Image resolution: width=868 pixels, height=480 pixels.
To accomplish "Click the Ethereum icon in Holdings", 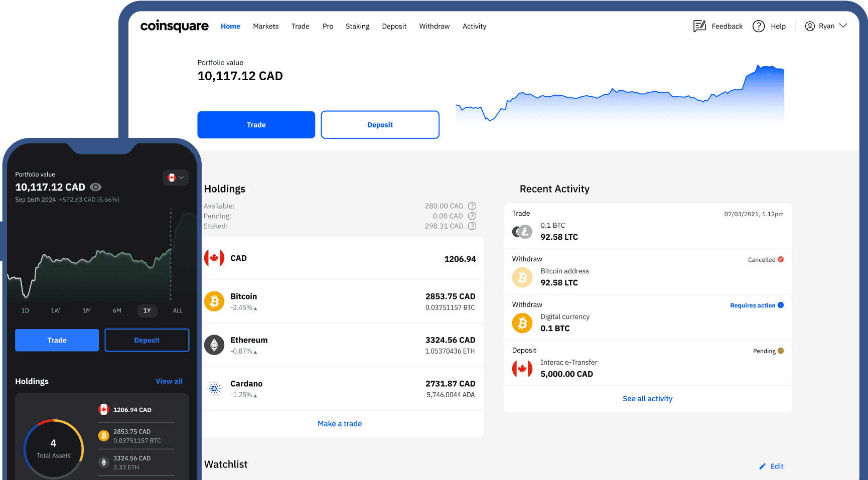I will point(214,345).
